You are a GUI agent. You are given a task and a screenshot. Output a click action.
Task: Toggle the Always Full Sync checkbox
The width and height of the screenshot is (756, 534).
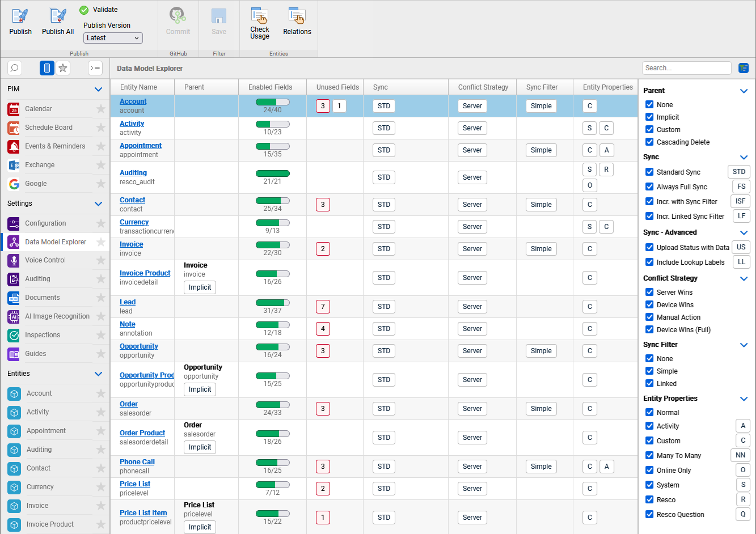(x=649, y=187)
